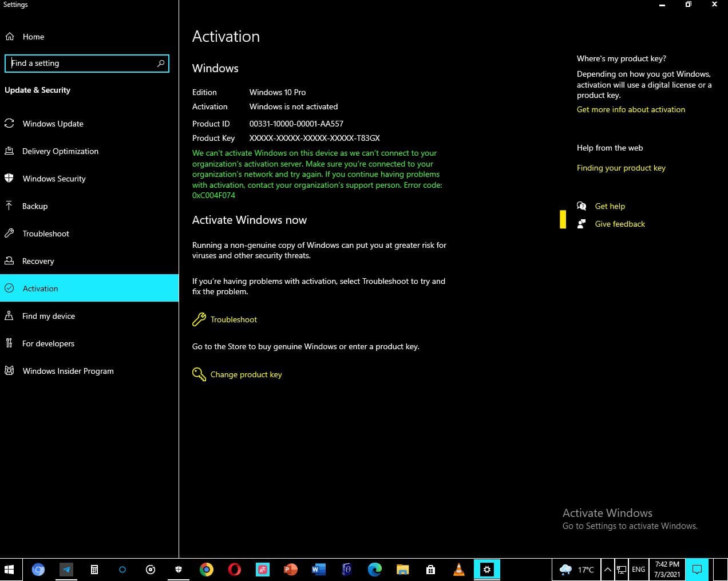Click the For developers icon
Viewport: 728px width, 581px height.
[x=9, y=343]
